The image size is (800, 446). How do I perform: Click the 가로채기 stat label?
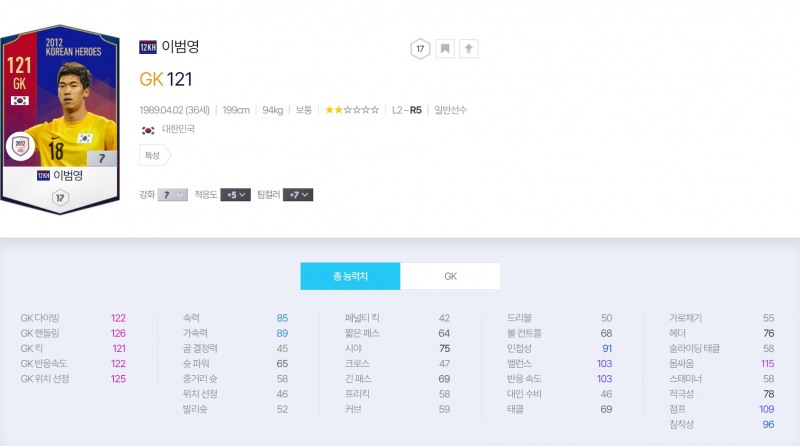tap(686, 318)
